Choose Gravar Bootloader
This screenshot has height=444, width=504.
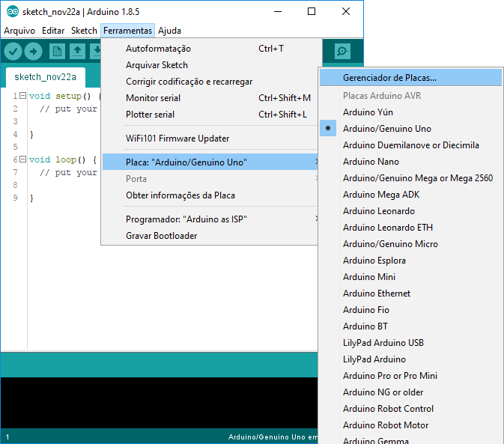click(x=211, y=236)
